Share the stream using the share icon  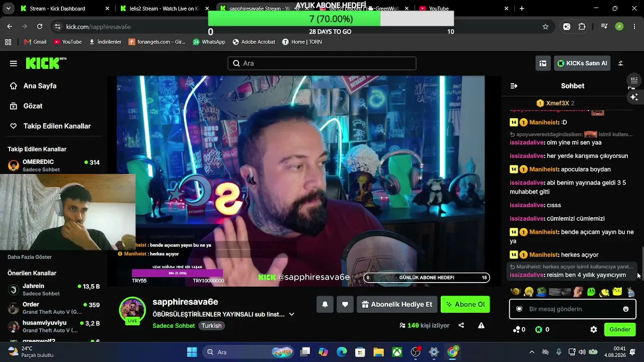pos(461,325)
